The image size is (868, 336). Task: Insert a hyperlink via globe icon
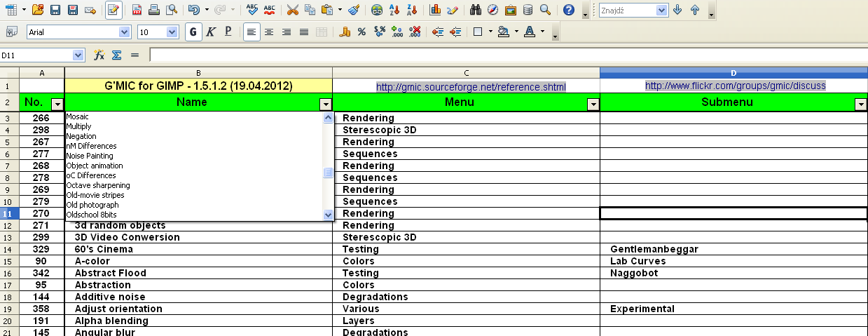378,10
